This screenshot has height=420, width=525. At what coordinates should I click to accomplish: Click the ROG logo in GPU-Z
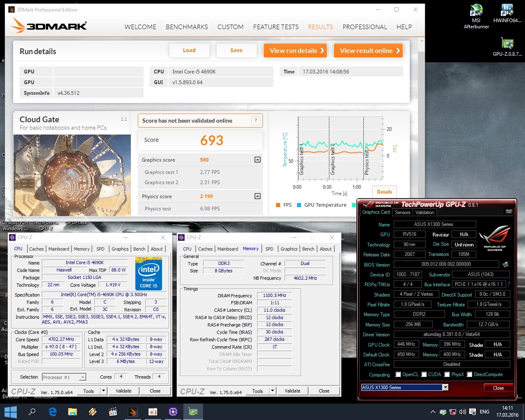495,238
